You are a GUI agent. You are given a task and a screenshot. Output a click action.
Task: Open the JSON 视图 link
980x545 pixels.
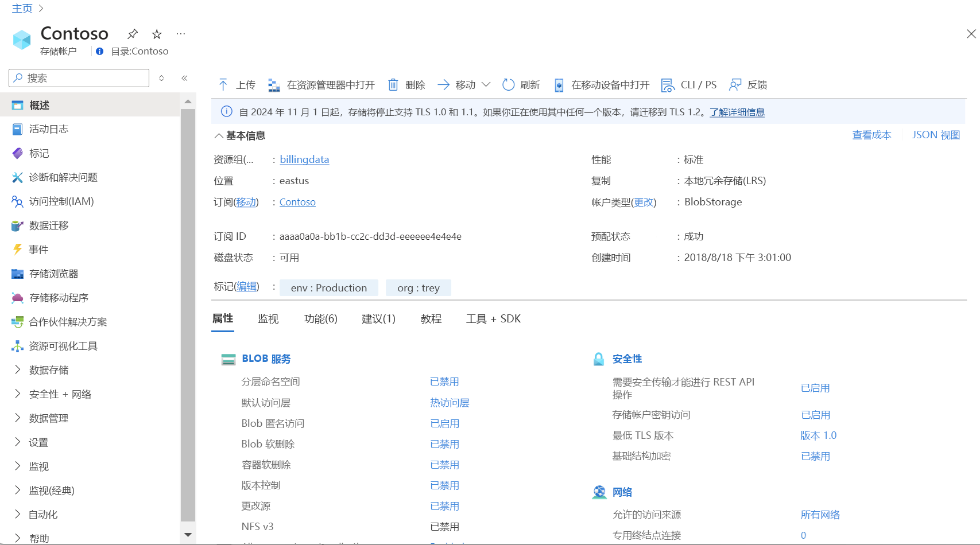coord(936,135)
